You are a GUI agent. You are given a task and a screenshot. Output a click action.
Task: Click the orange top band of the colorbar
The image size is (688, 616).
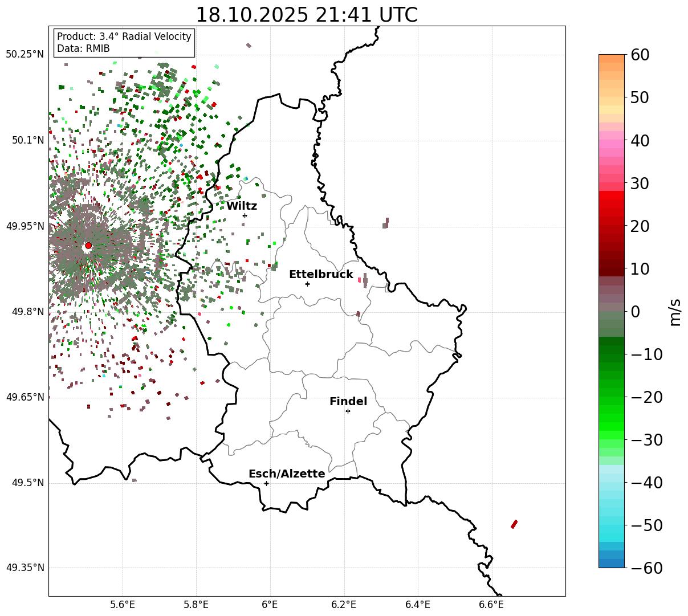612,58
